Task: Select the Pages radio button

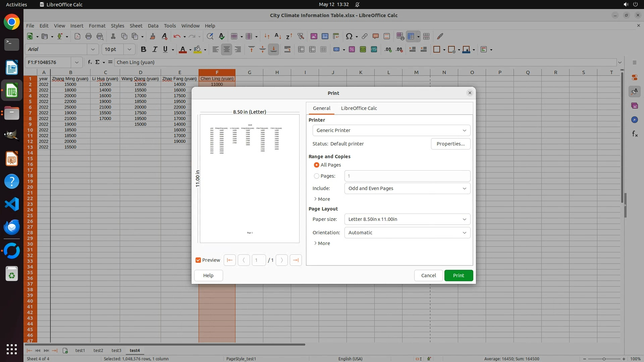Action: click(x=316, y=176)
